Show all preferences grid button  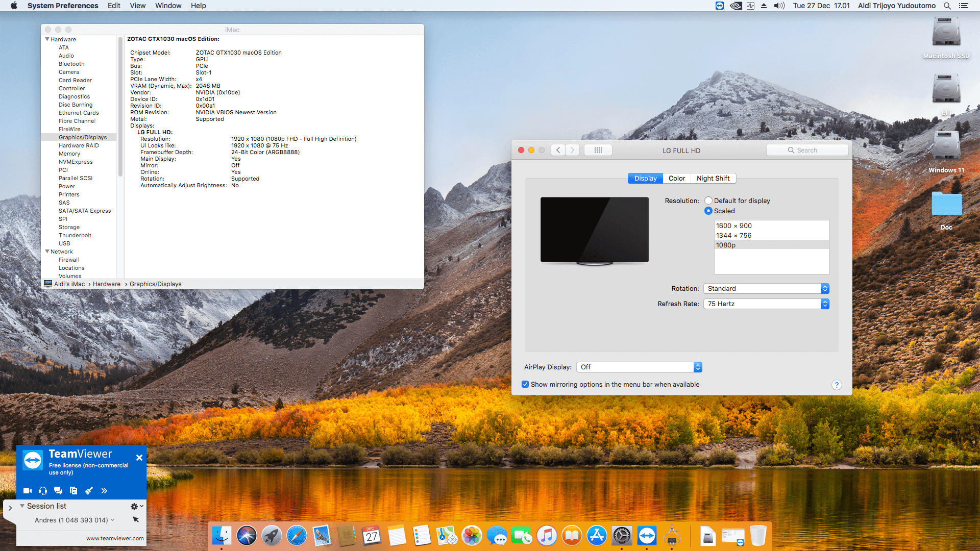tap(598, 150)
